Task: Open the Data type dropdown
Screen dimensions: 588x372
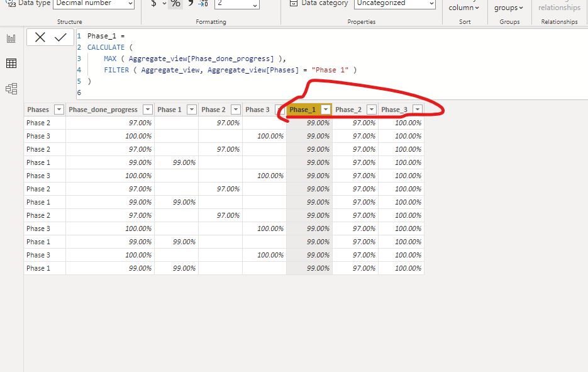Action: point(94,3)
